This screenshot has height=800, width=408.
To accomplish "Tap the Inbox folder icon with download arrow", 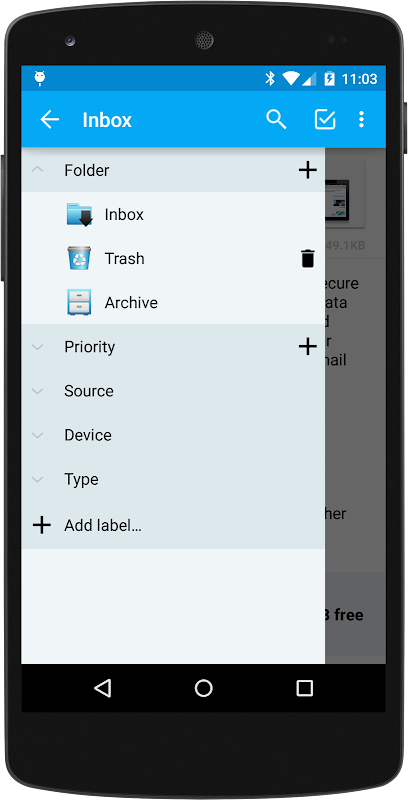I will tap(79, 215).
